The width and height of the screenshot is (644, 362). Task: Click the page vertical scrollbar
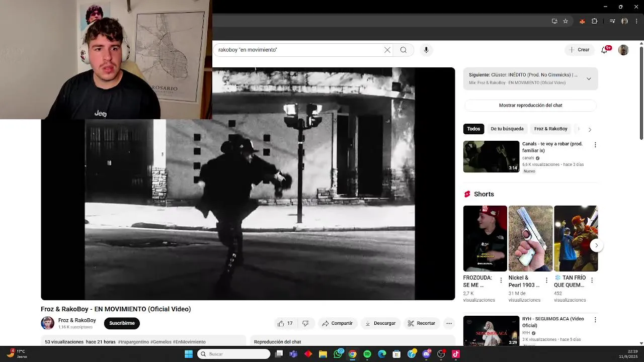click(641, 93)
